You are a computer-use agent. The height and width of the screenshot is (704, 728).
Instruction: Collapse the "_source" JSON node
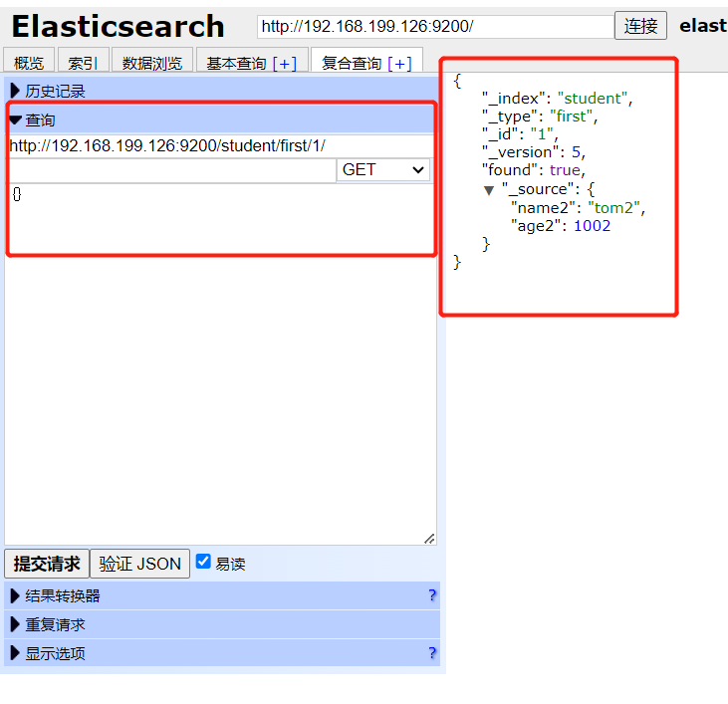488,190
